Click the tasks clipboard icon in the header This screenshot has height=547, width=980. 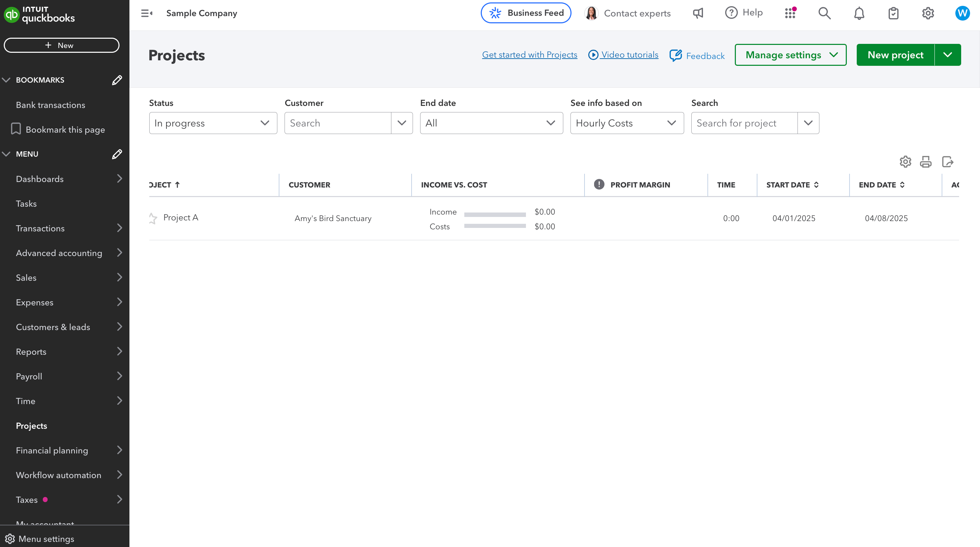coord(893,13)
